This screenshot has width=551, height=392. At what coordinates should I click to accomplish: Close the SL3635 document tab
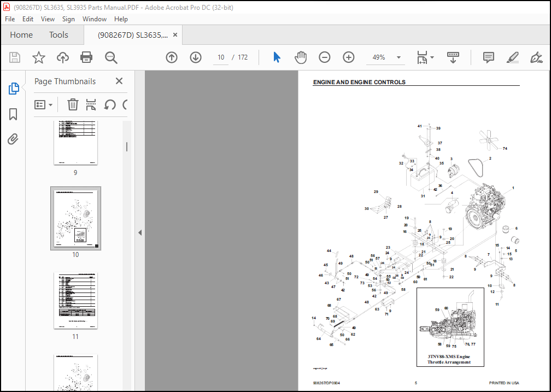[175, 35]
